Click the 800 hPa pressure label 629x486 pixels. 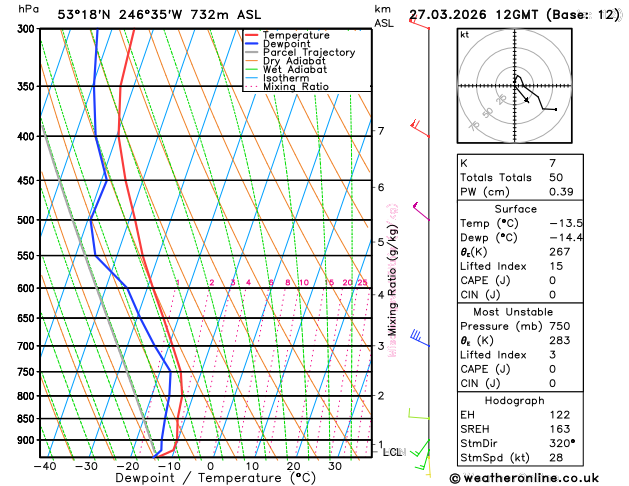(x=28, y=396)
